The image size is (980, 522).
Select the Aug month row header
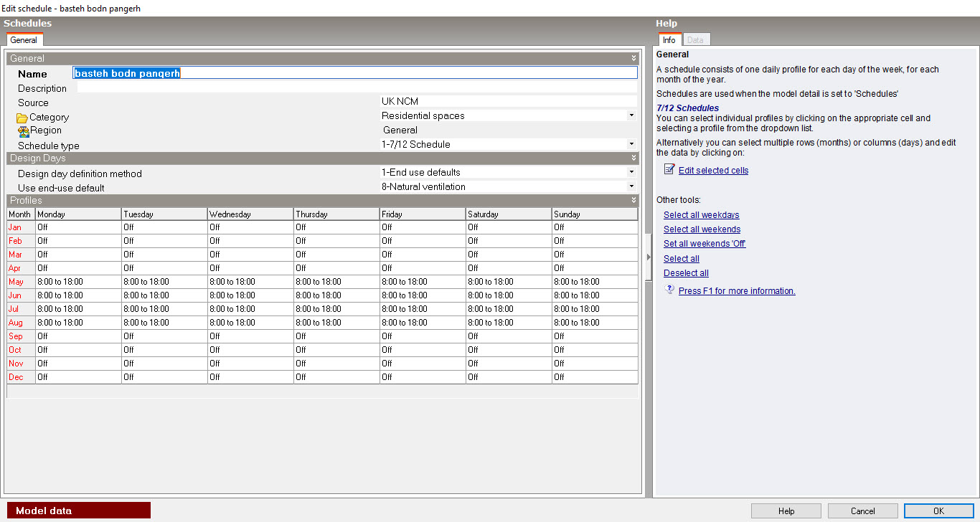click(x=21, y=323)
